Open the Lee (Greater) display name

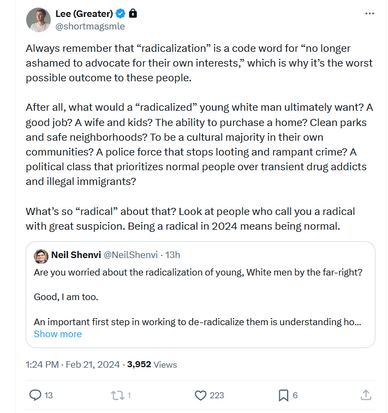tap(84, 14)
